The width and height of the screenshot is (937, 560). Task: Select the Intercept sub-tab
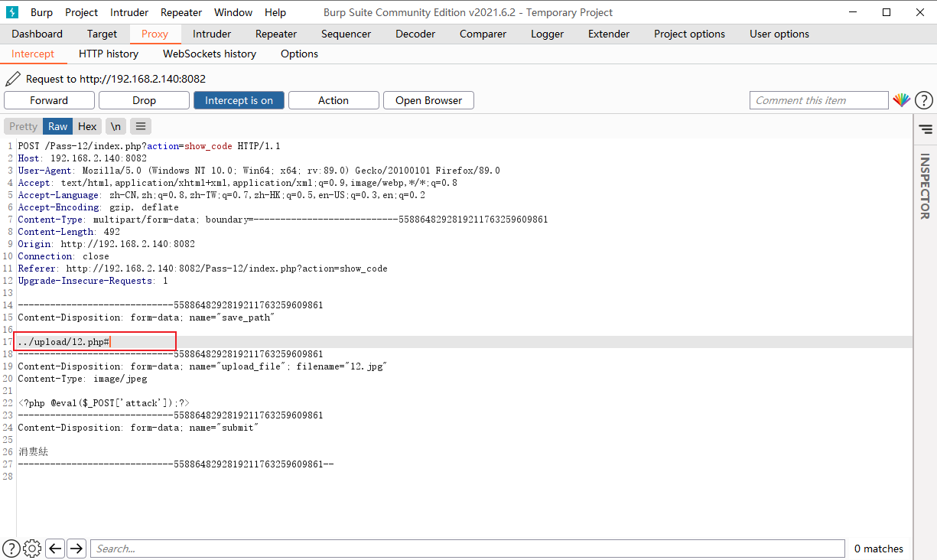pos(33,54)
